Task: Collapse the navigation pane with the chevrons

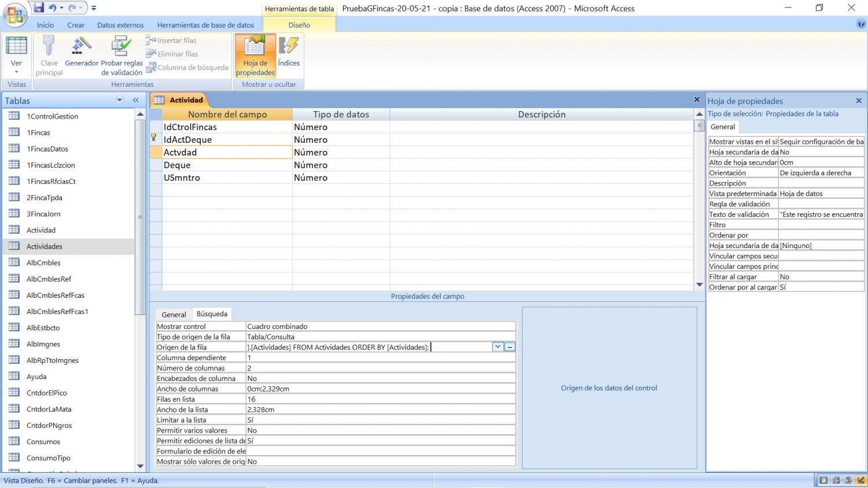Action: 136,100
